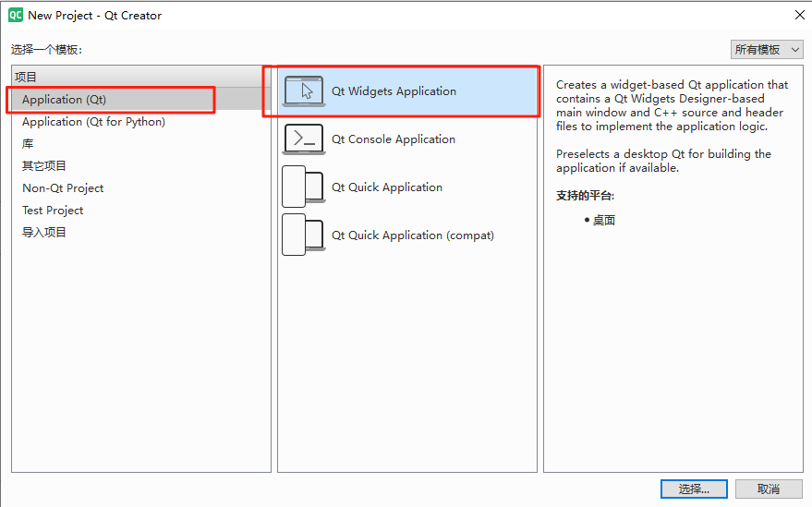Image resolution: width=812 pixels, height=507 pixels.
Task: Click the Qt Quick Application (compat) icon
Action: pyautogui.click(x=304, y=235)
